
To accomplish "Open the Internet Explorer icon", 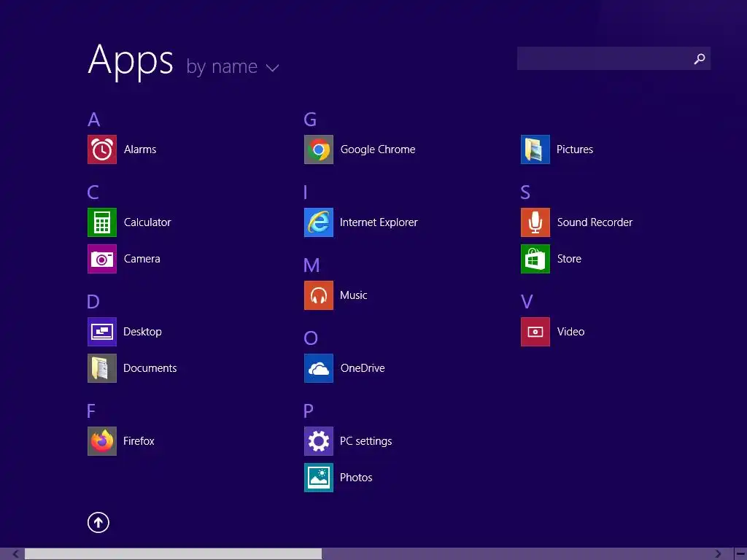I will pyautogui.click(x=319, y=222).
